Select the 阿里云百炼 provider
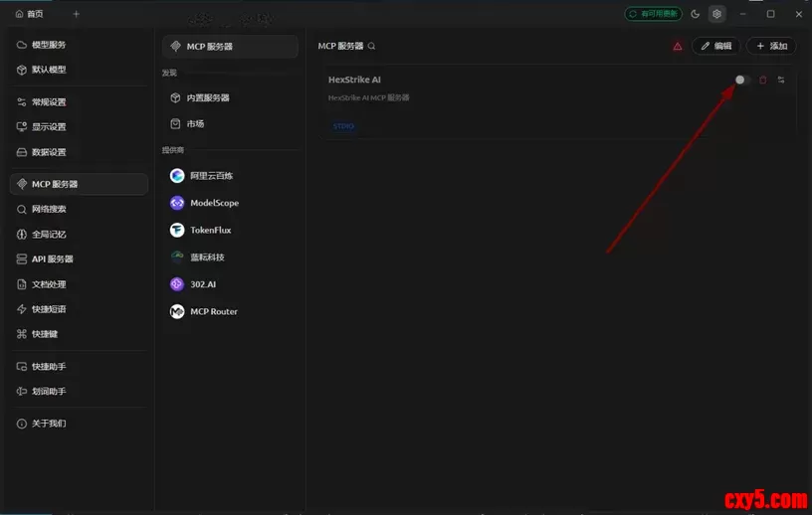Image resolution: width=812 pixels, height=515 pixels. [x=211, y=176]
